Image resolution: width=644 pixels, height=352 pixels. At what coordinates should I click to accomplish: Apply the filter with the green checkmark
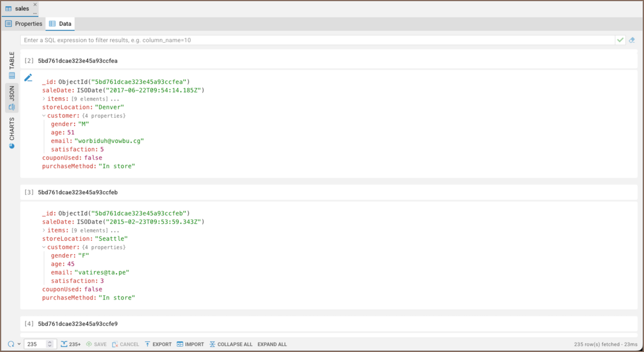pos(620,40)
